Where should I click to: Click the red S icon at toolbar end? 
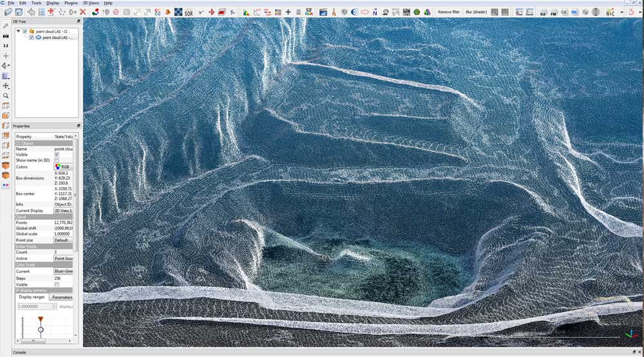click(x=631, y=12)
